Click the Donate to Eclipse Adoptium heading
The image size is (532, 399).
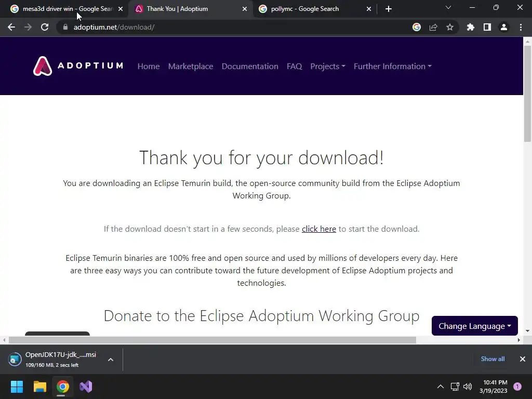(x=262, y=316)
